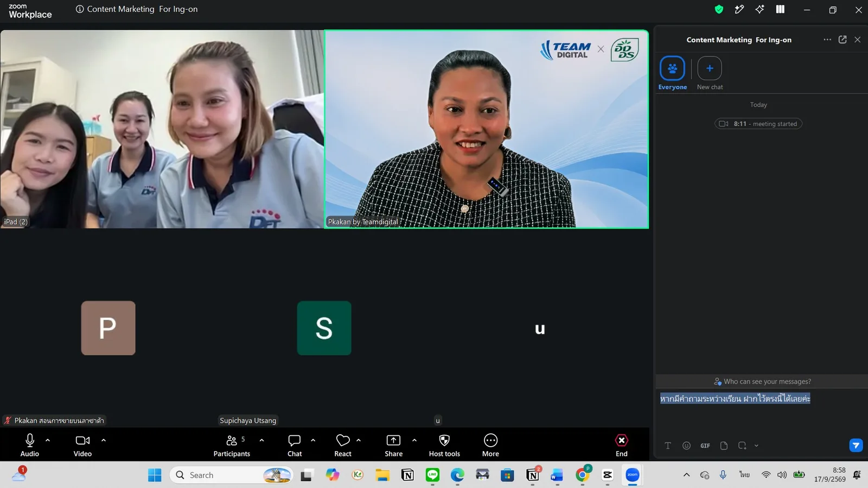Open the React heart icon

coord(343,440)
